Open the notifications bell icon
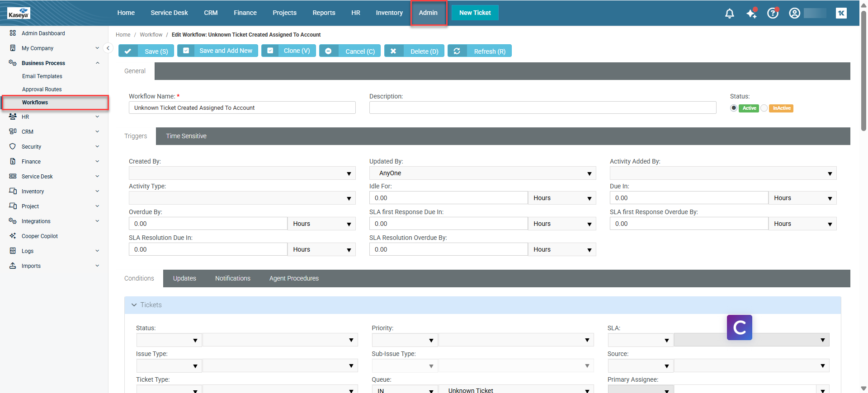Screen dimensions: 868x393 pyautogui.click(x=729, y=14)
